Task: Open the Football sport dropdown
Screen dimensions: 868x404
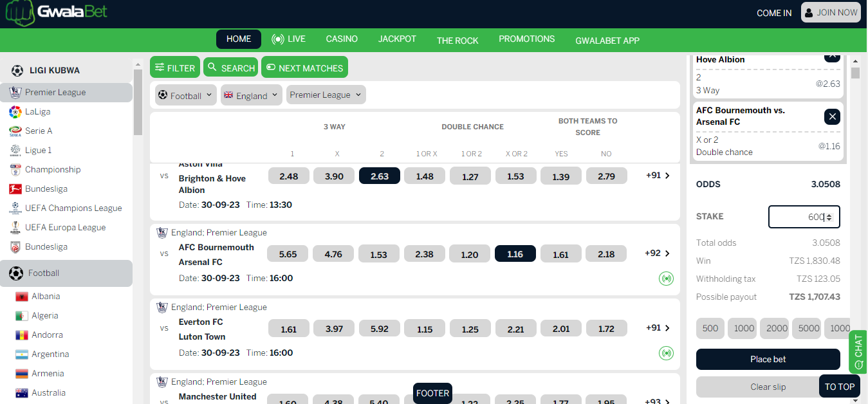Action: (x=185, y=96)
